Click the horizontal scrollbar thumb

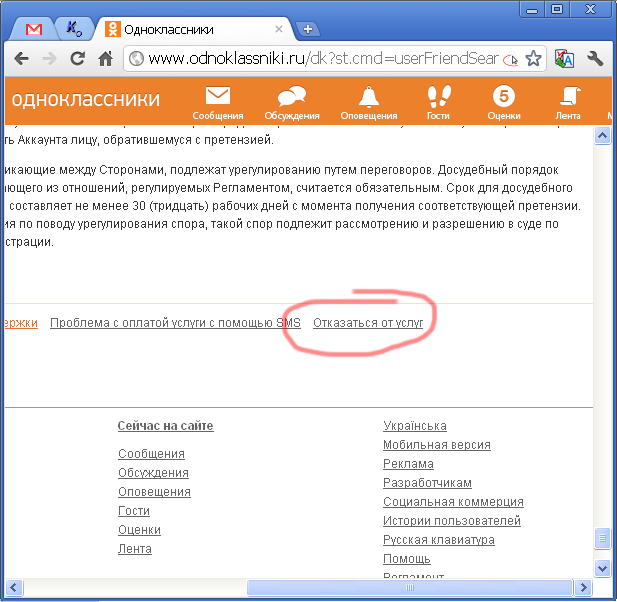[409, 587]
